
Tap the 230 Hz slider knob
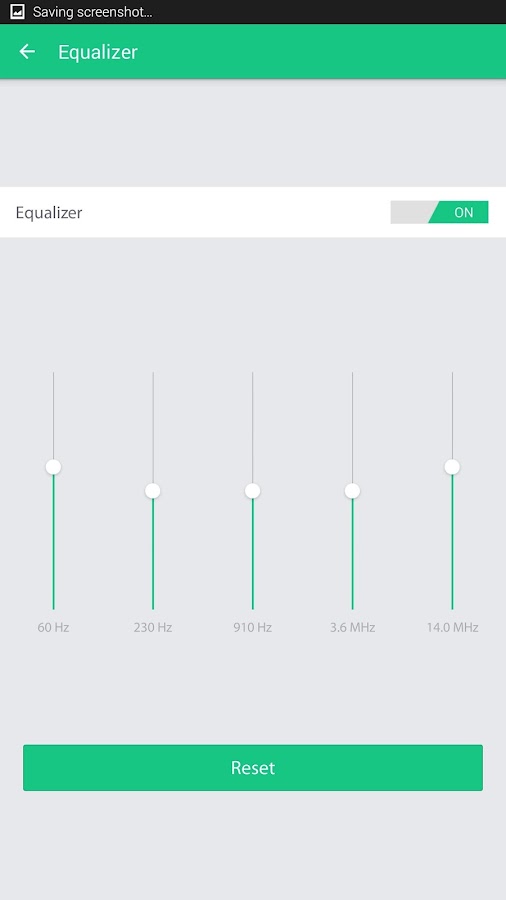click(153, 491)
